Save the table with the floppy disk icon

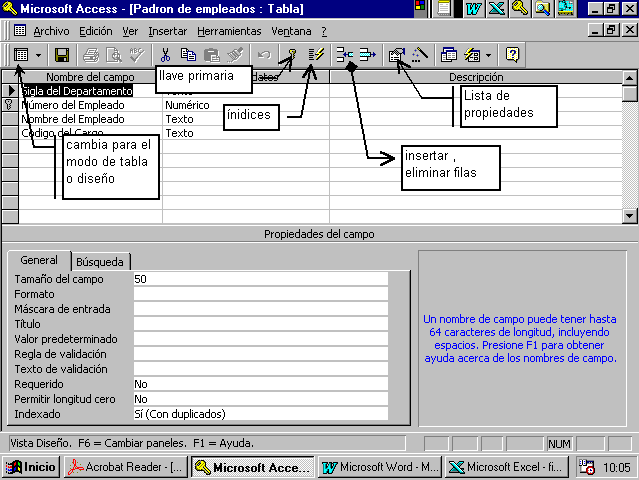pyautogui.click(x=62, y=55)
